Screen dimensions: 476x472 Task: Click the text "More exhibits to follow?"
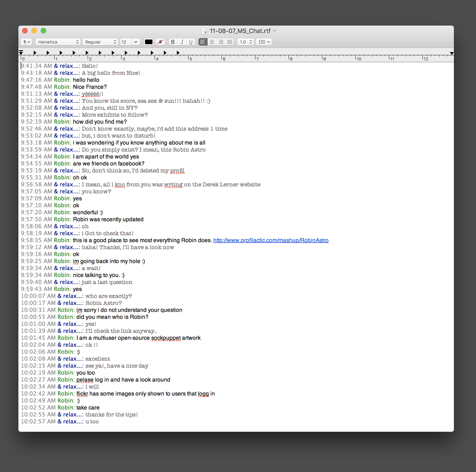tap(115, 115)
